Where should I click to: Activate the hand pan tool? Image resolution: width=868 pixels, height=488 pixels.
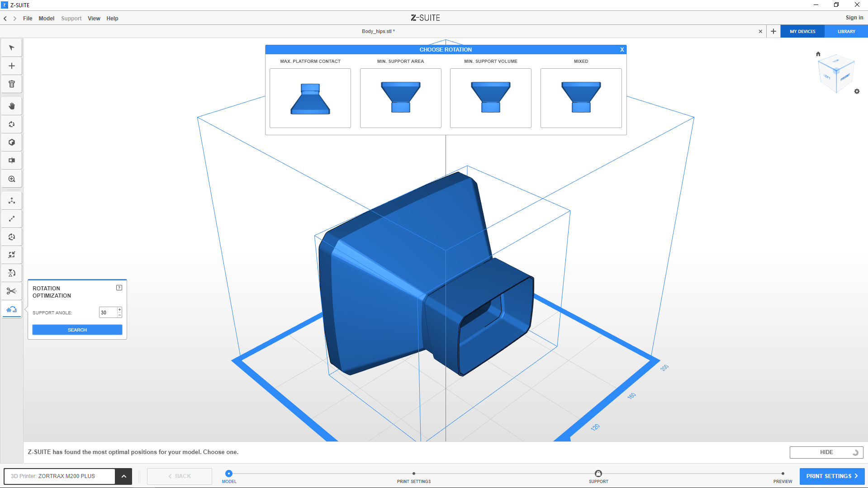pyautogui.click(x=12, y=106)
